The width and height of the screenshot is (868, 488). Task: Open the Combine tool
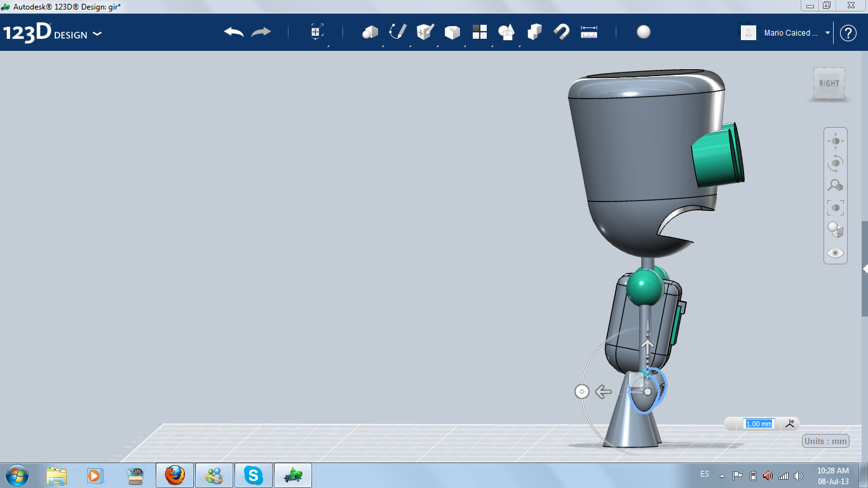click(x=534, y=32)
